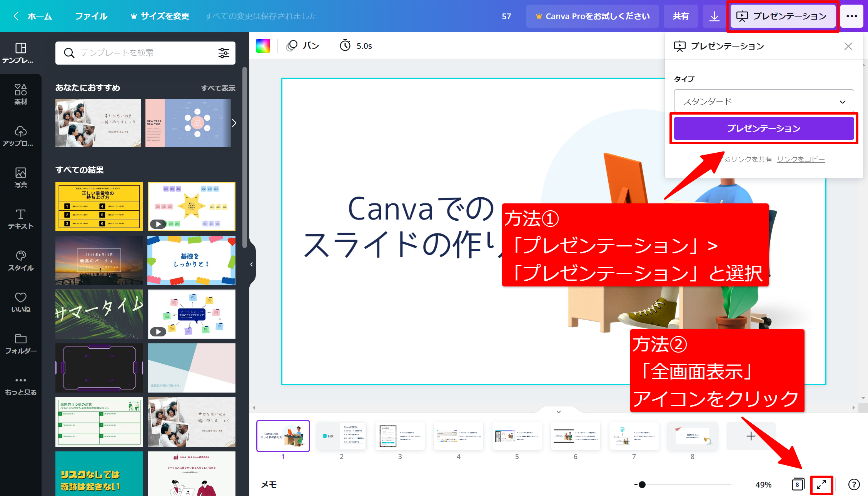
Task: Select slide 3 thumbnail in page strip
Action: (400, 436)
